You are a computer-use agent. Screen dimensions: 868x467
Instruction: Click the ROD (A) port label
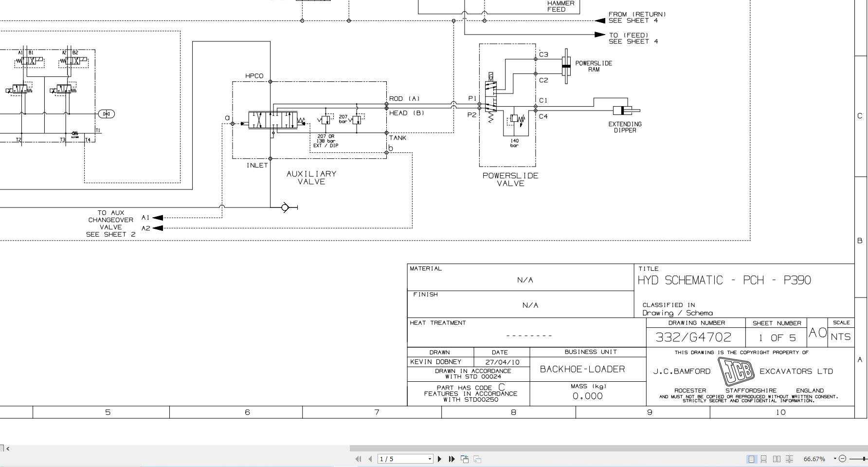click(404, 98)
